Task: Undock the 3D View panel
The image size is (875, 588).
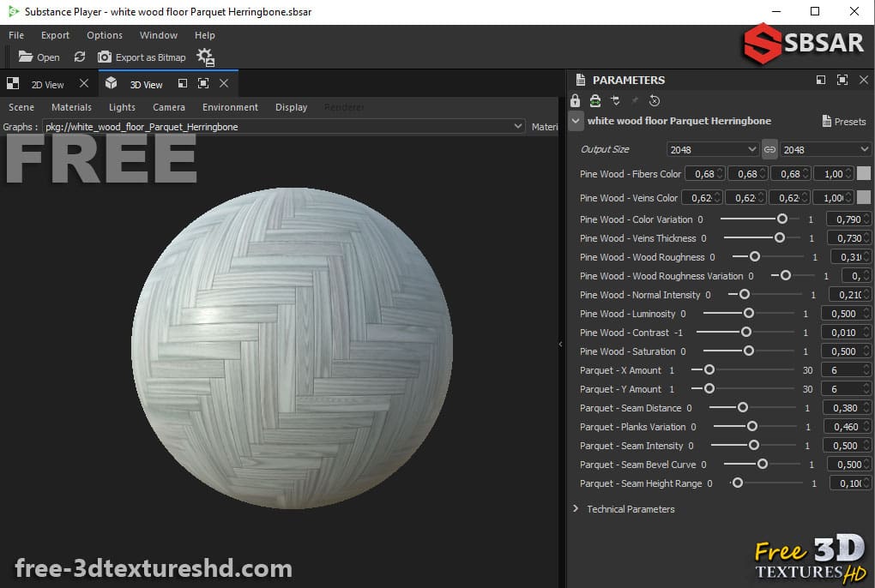Action: click(183, 83)
